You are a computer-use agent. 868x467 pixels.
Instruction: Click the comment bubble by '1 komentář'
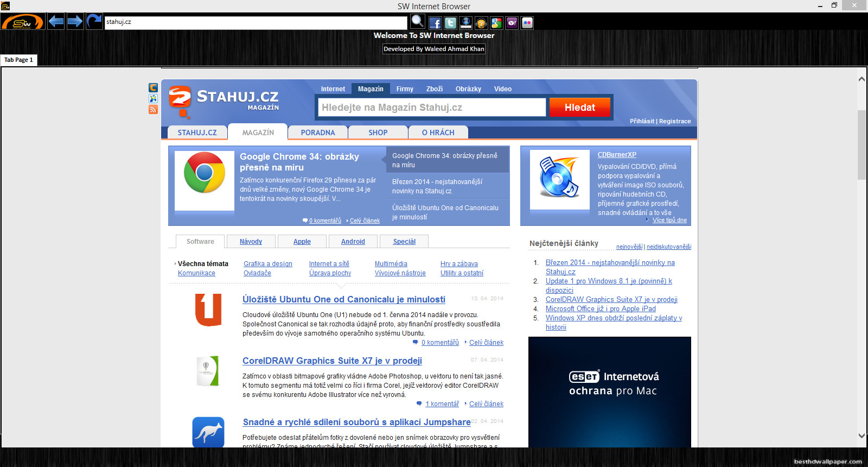419,403
